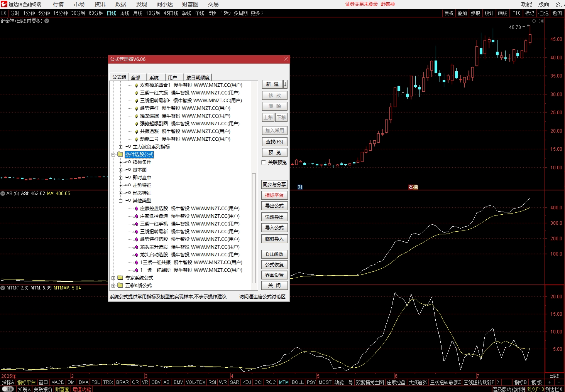
Task: Select the BOLL indicator tab
Action: tap(298, 382)
